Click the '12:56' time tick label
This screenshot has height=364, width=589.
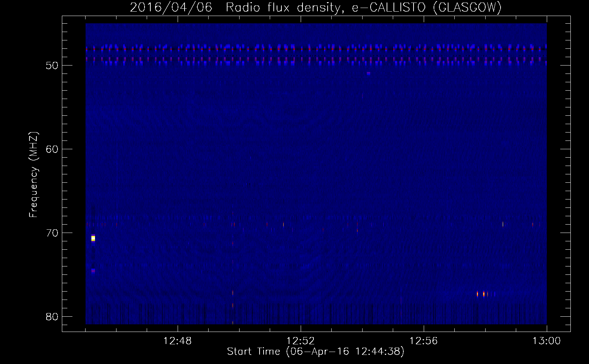pos(424,341)
